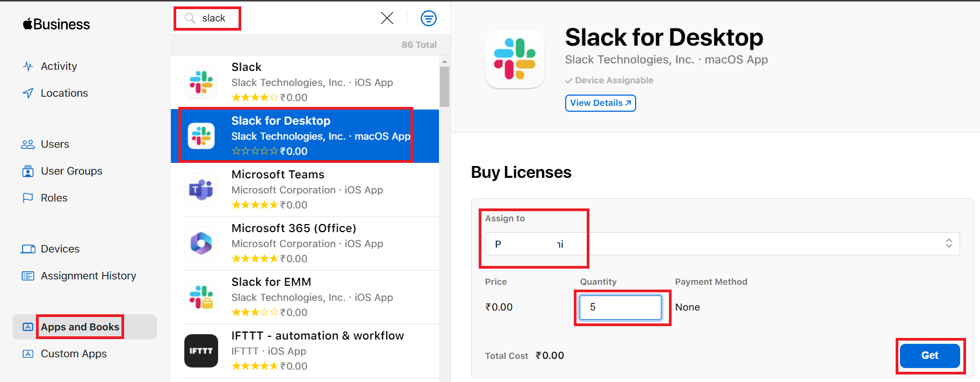Open User Groups section

(71, 171)
